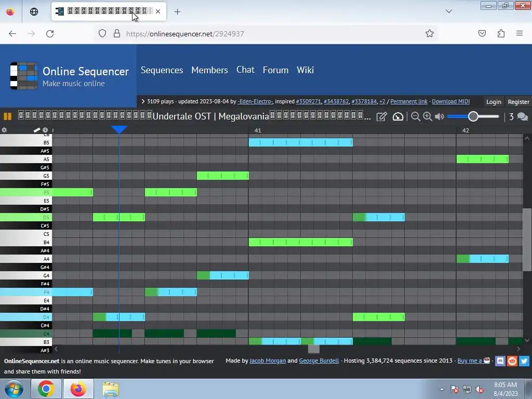Screen dimensions: 532x399
Task: Click measure 41 on the timeline
Action: [x=258, y=130]
